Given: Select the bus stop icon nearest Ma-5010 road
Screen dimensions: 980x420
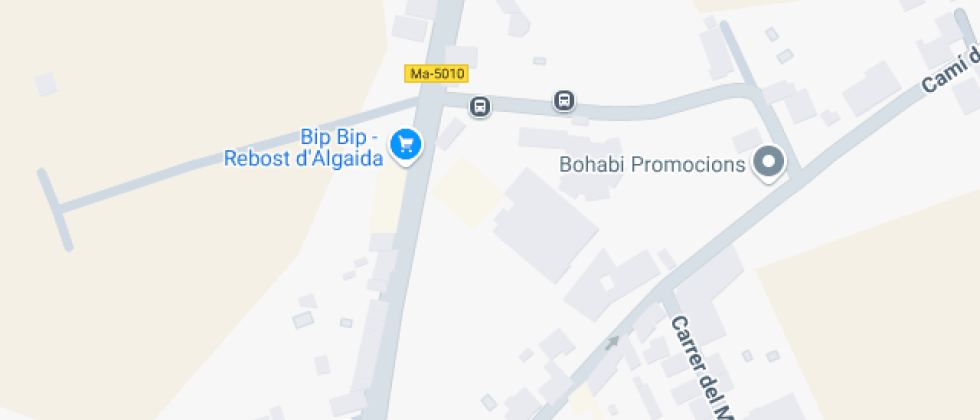Looking at the screenshot, I should (479, 106).
